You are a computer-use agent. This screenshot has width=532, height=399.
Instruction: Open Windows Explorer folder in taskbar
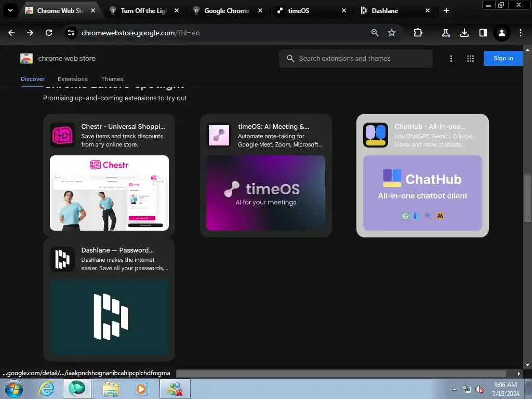[111, 389]
